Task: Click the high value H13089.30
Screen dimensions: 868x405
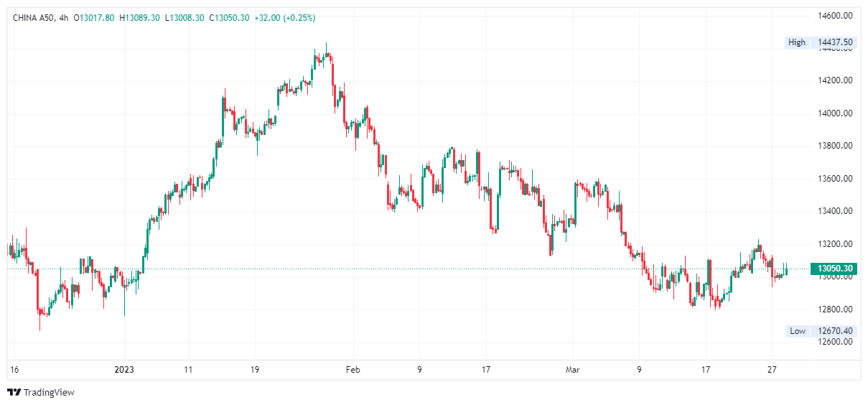Action: [x=139, y=17]
